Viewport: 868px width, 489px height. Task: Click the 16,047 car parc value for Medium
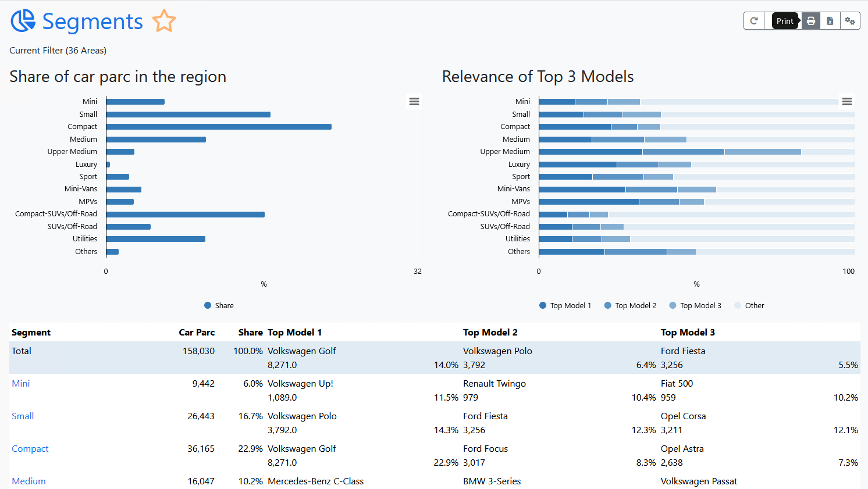[201, 481]
